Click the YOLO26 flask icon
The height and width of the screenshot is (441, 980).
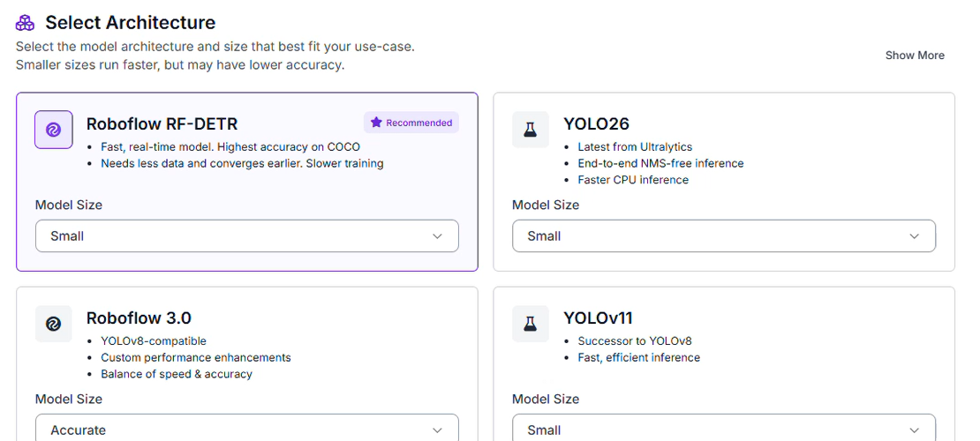click(530, 130)
